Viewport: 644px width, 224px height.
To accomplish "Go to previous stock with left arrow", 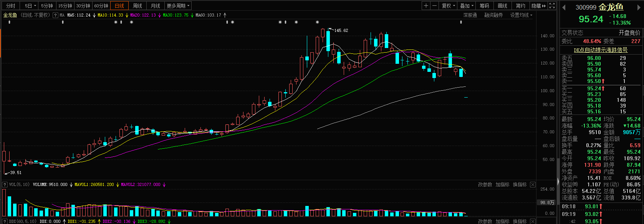I will (x=564, y=7).
